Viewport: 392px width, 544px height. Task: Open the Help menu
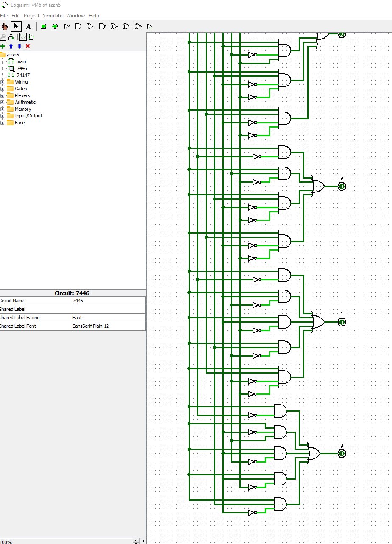pyautogui.click(x=94, y=16)
